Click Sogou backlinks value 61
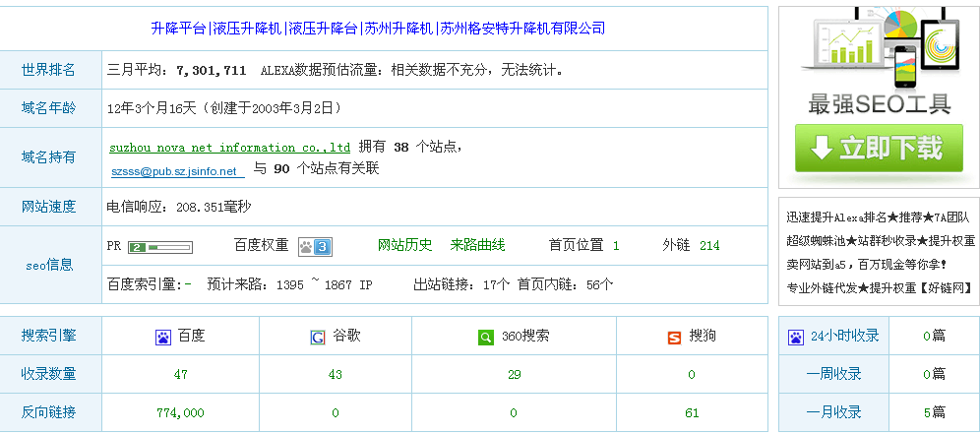980x434 pixels. tap(692, 412)
